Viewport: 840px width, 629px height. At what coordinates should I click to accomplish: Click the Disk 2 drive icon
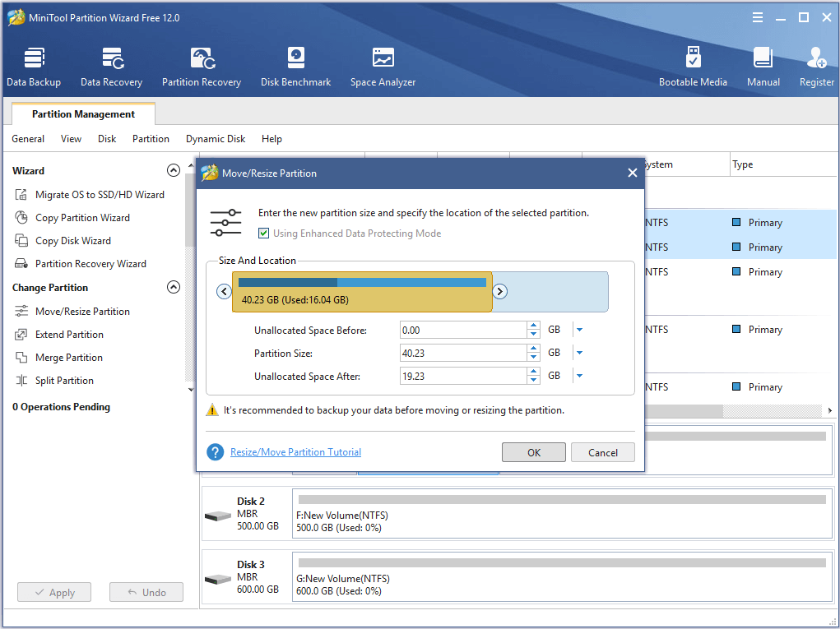pyautogui.click(x=218, y=516)
